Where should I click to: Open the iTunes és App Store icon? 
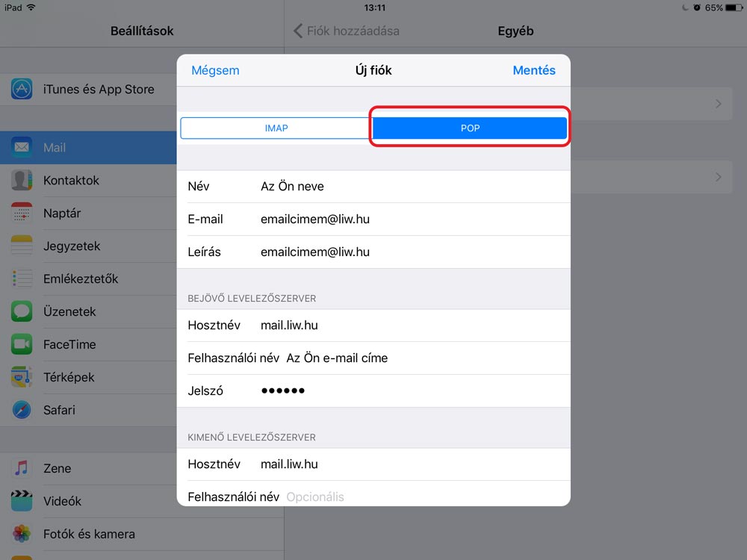coord(22,90)
